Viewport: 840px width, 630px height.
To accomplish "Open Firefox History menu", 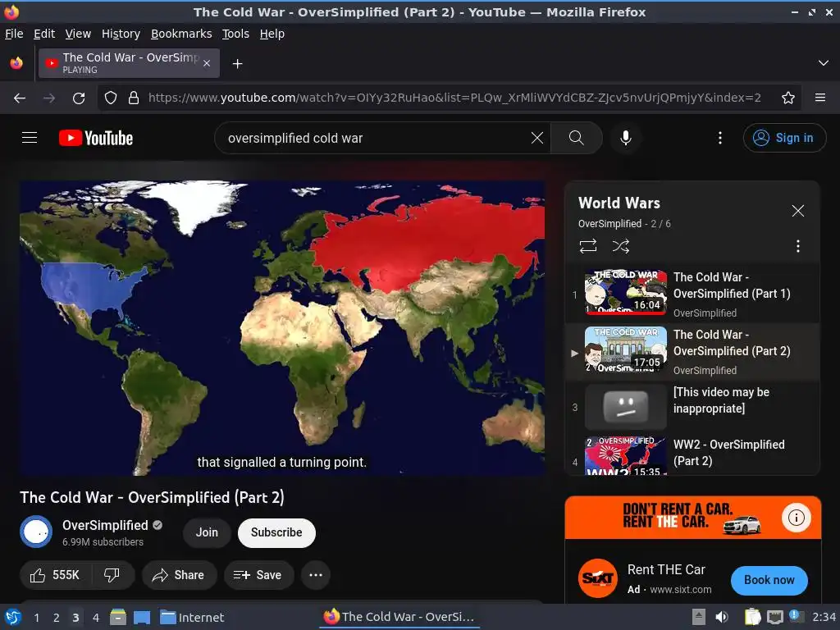I will tap(121, 34).
